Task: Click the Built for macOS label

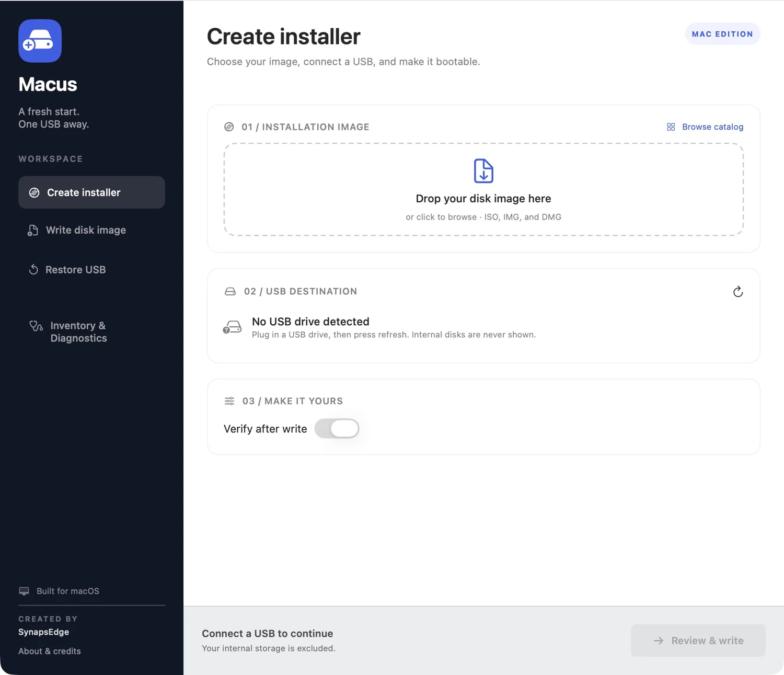Action: tap(68, 591)
